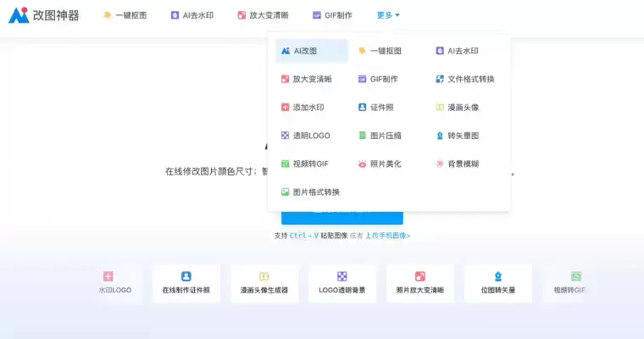Open the 漫画头像生成器 card
The width and height of the screenshot is (644, 339).
click(264, 284)
